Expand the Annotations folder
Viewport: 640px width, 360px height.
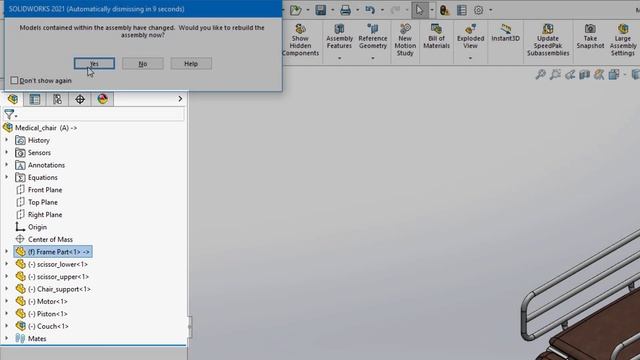click(x=7, y=165)
